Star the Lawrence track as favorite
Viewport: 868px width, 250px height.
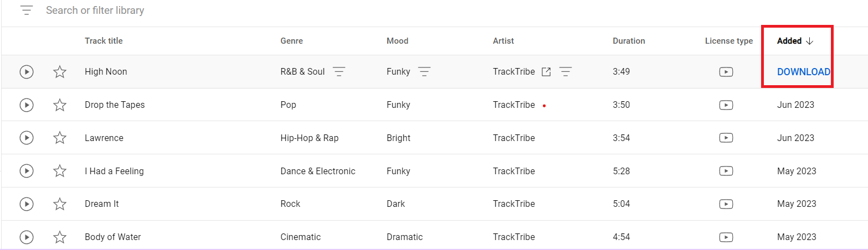point(60,138)
